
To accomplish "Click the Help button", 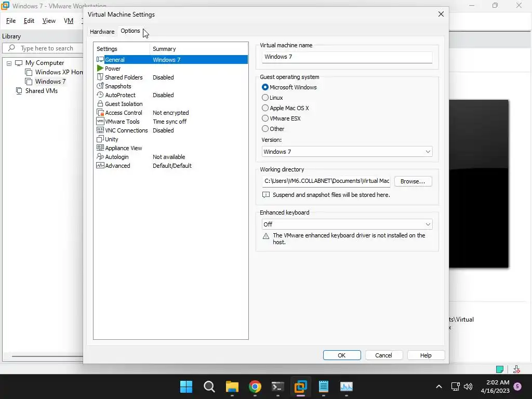I will (x=426, y=355).
